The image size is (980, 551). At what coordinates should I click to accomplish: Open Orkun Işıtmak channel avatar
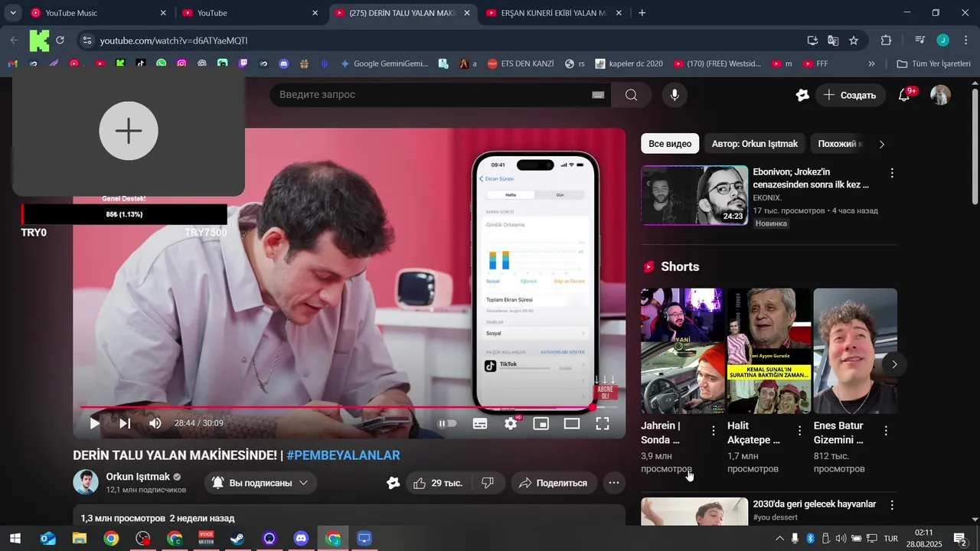coord(86,482)
